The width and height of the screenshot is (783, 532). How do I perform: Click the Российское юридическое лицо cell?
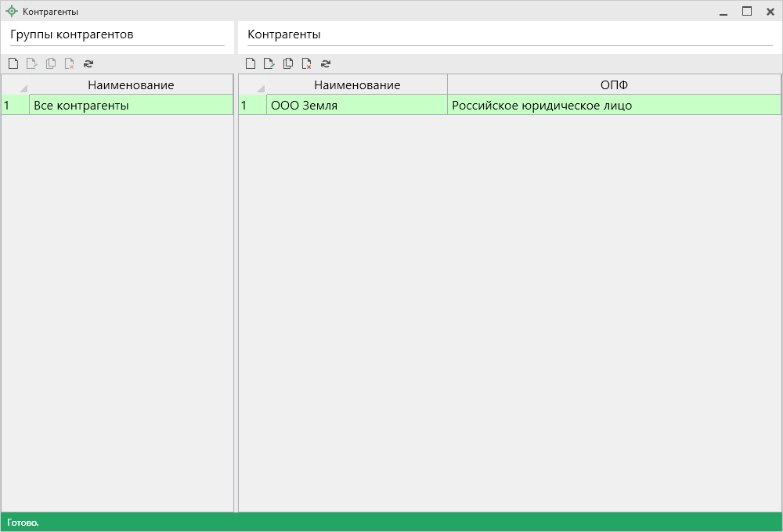(614, 105)
